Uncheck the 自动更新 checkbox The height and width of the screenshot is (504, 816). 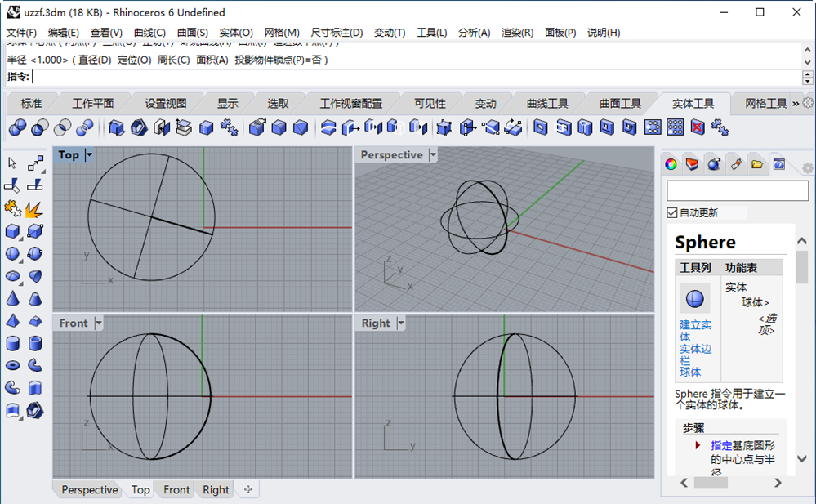point(672,212)
